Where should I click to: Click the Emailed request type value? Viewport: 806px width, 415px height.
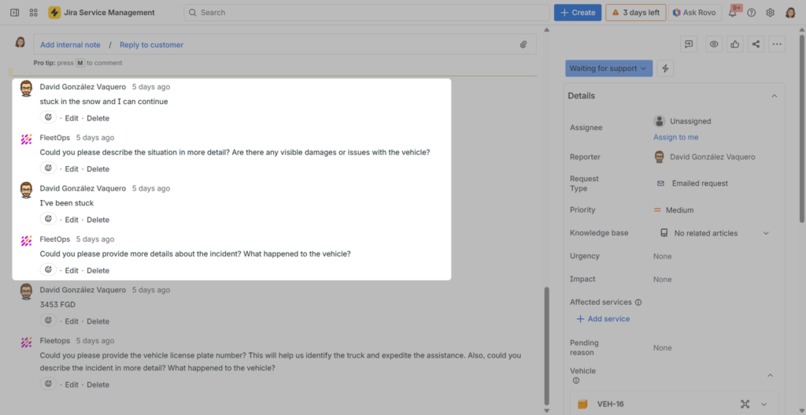pyautogui.click(x=692, y=183)
